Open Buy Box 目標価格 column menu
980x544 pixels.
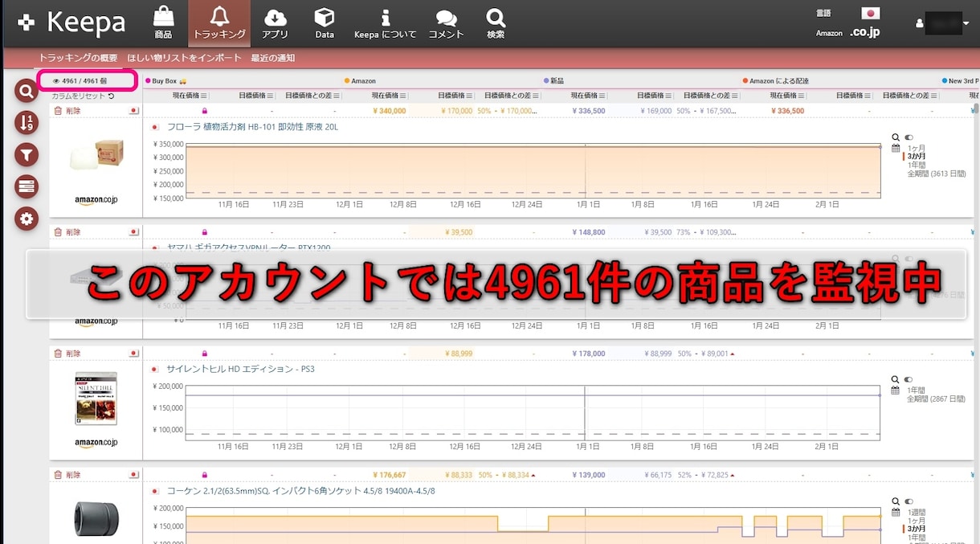[x=270, y=96]
